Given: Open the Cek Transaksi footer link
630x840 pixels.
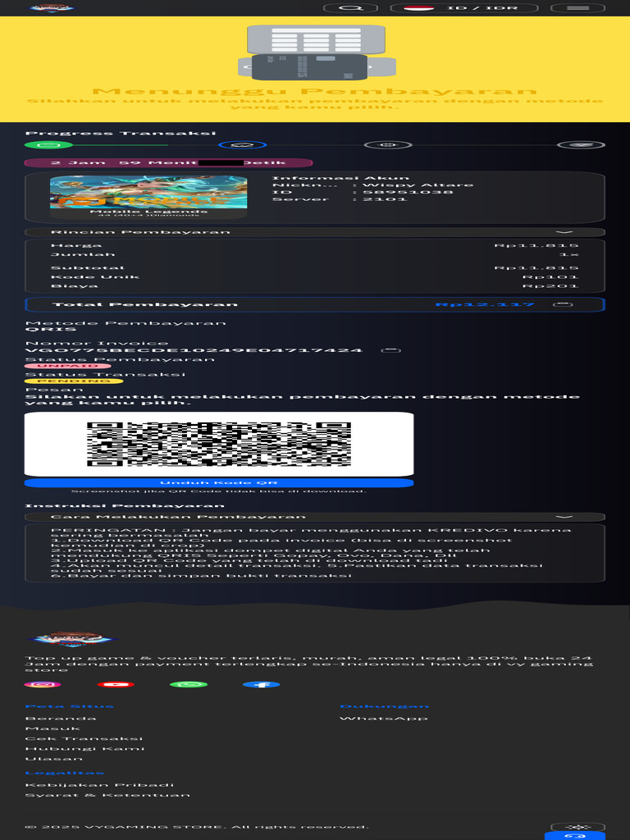Looking at the screenshot, I should pyautogui.click(x=84, y=738).
